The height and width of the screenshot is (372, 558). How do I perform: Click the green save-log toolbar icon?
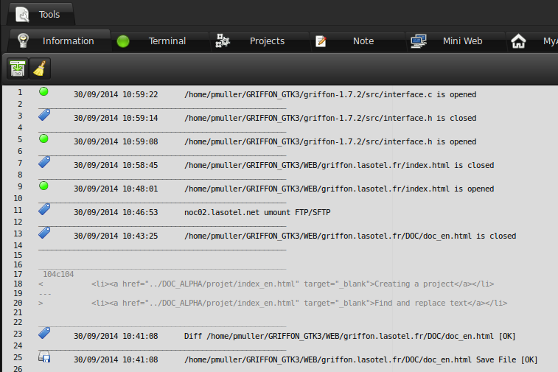click(17, 68)
